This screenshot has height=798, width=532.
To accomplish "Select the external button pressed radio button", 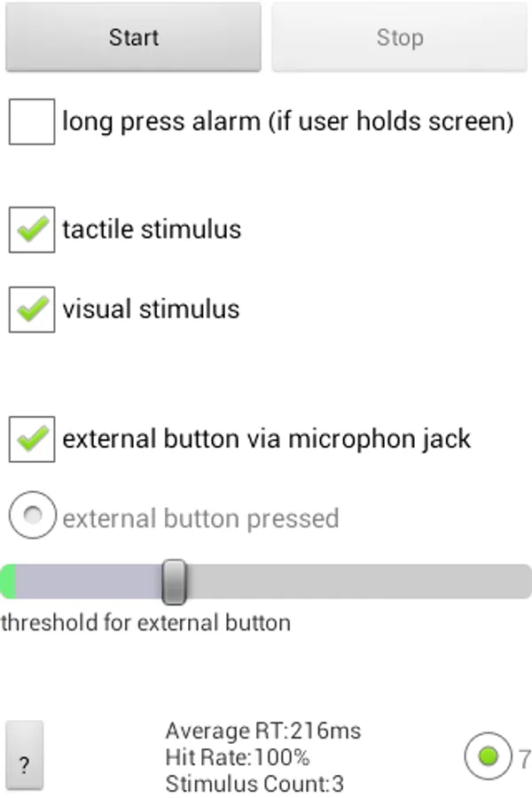I will (x=32, y=518).
